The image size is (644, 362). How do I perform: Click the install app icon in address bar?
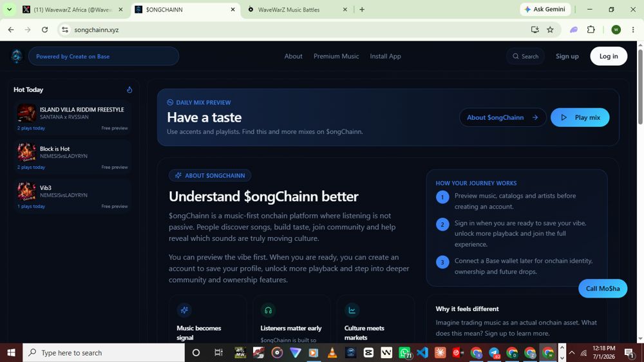pos(535,30)
